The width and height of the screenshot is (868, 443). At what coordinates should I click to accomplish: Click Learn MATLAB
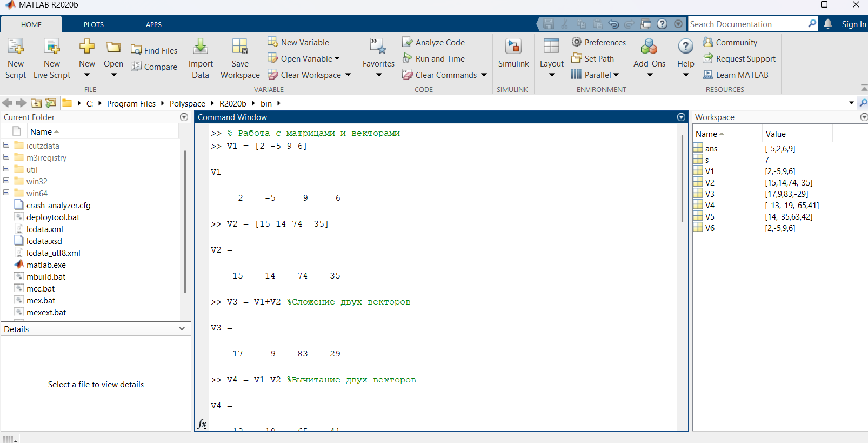736,75
